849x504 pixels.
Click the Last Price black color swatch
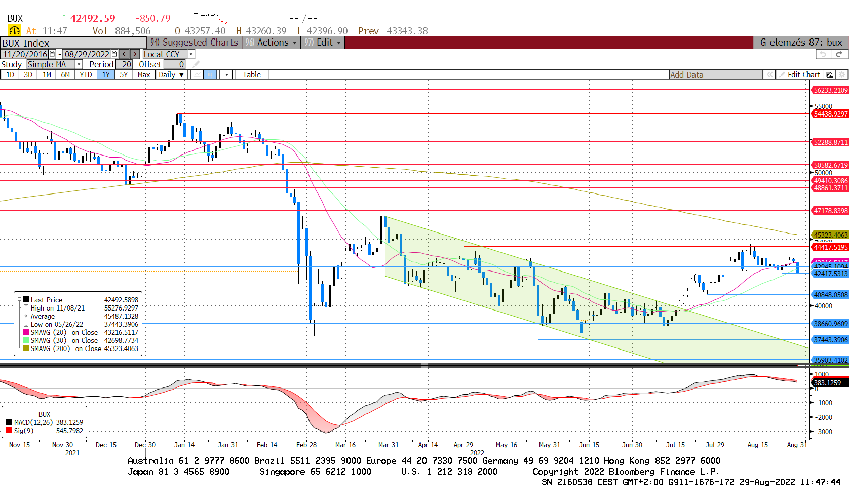pyautogui.click(x=26, y=300)
